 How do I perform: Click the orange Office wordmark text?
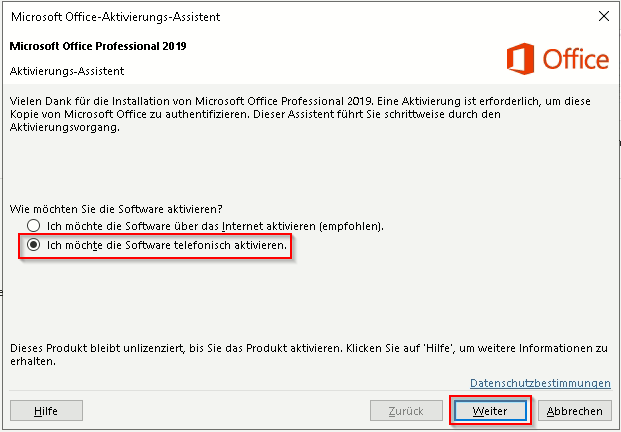click(x=575, y=60)
